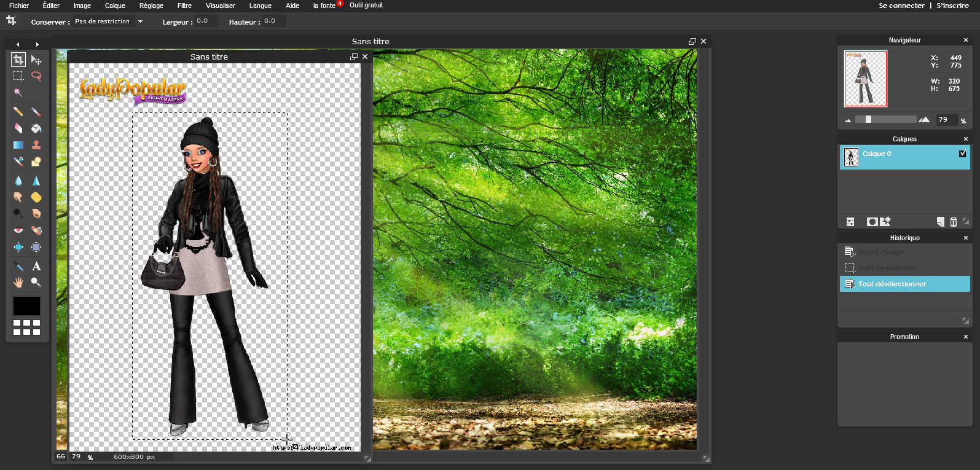The height and width of the screenshot is (470, 980).
Task: Click the small mountain zoom-out icon in Navigateur
Action: 848,120
